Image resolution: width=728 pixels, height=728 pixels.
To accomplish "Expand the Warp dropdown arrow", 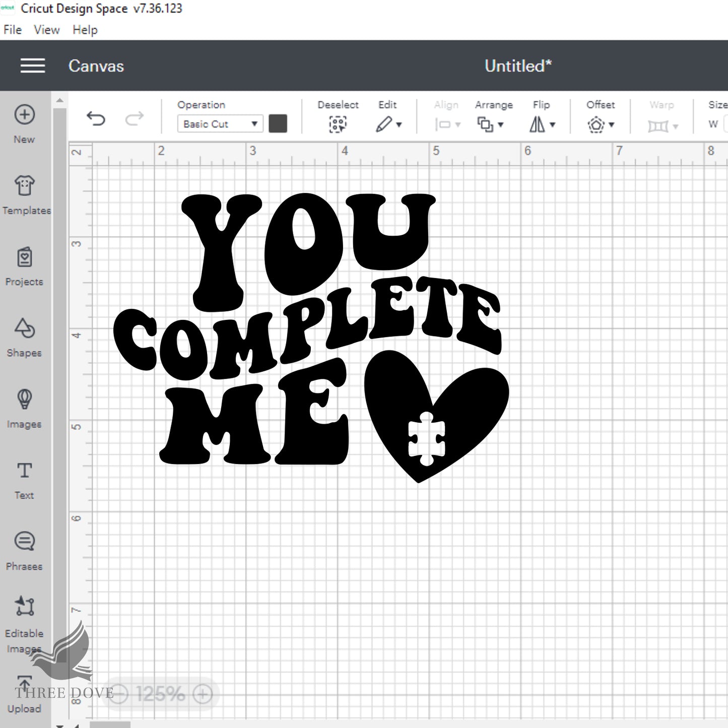I will (x=676, y=126).
